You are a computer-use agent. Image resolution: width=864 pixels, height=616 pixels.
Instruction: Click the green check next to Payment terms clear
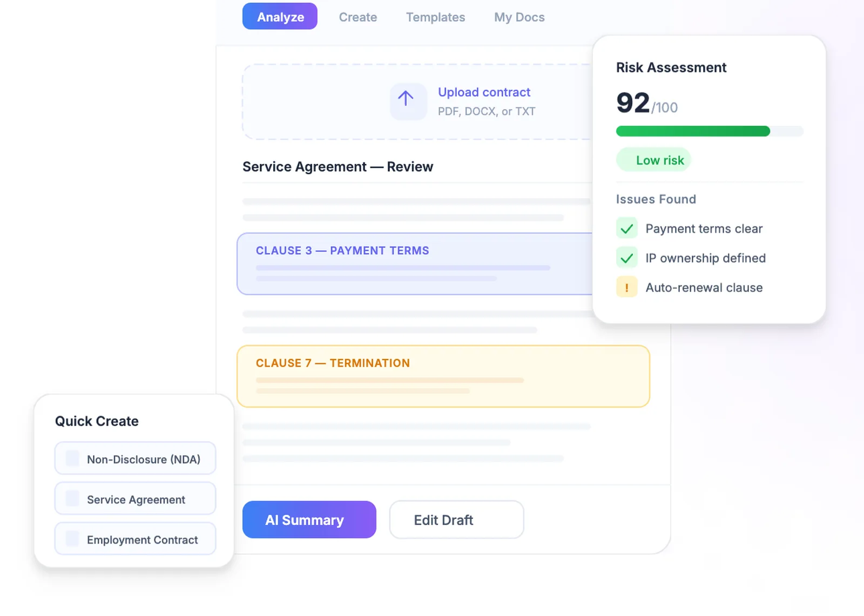tap(627, 228)
